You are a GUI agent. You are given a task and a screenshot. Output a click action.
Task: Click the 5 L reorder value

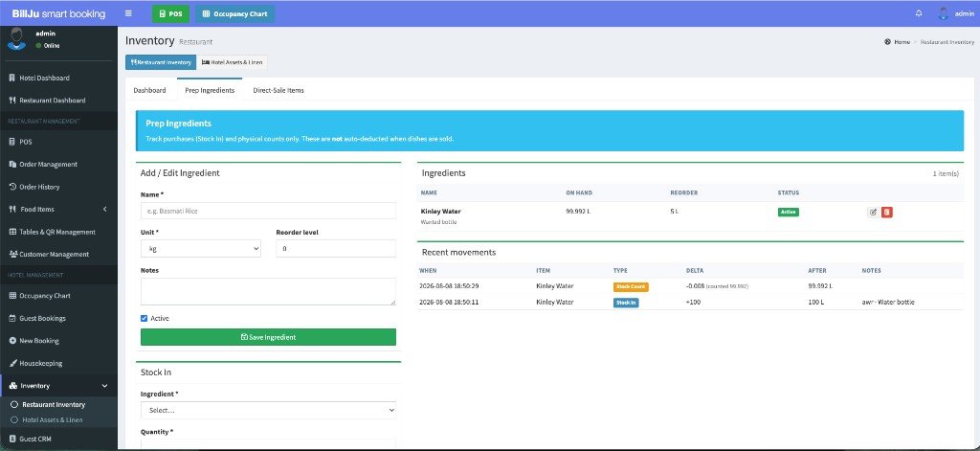point(675,212)
